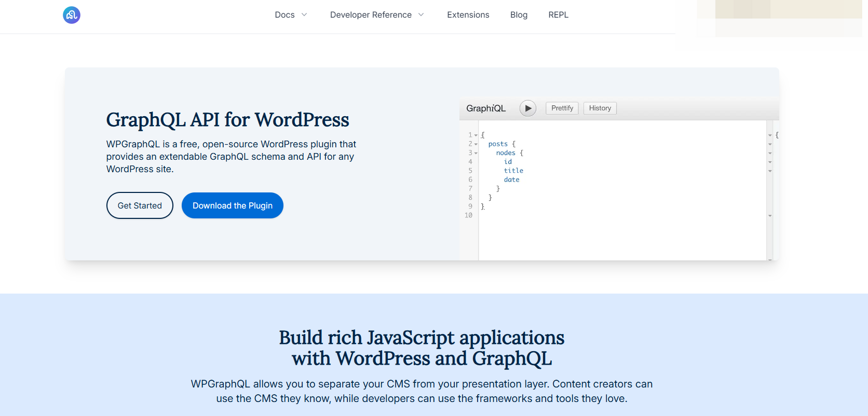
Task: Click Download the Plugin button
Action: point(232,205)
